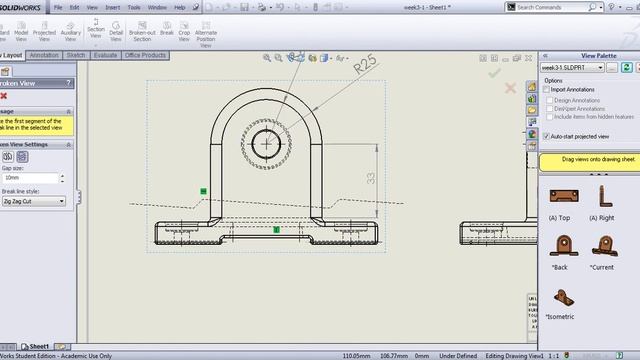Open Custom Properties tab in task pane
Viewport: 640px width, 360px height.
click(x=532, y=146)
